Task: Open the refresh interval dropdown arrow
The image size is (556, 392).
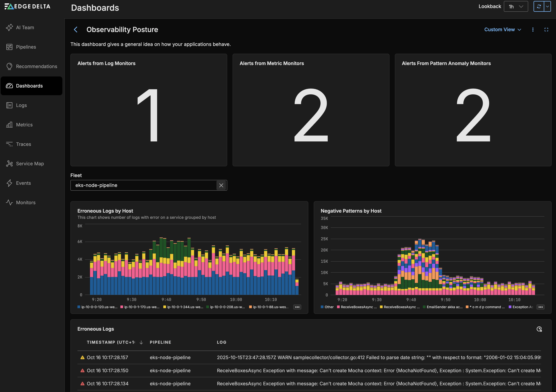Action: coord(547,7)
